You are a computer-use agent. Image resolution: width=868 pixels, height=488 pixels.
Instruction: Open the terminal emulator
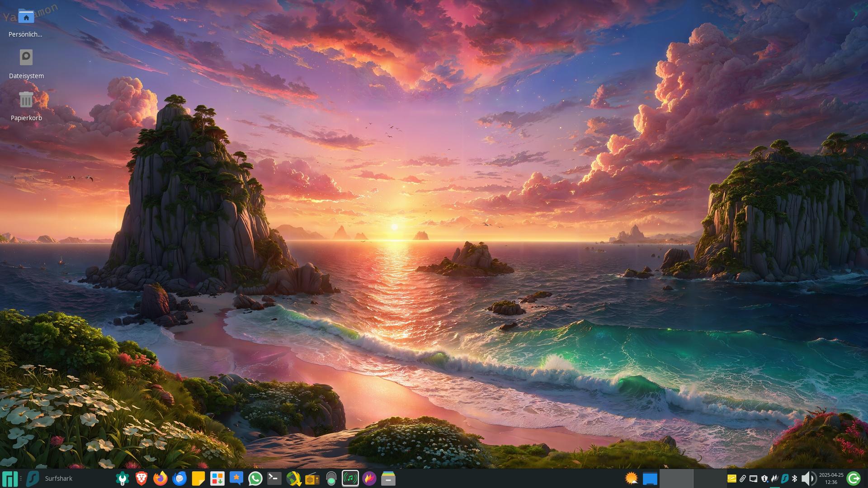pos(274,479)
